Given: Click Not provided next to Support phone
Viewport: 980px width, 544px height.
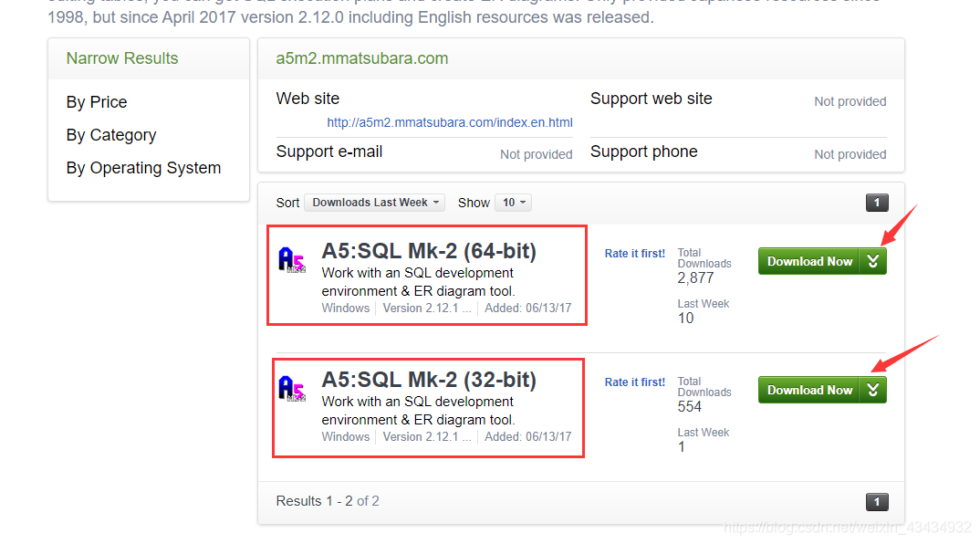Looking at the screenshot, I should (x=850, y=154).
